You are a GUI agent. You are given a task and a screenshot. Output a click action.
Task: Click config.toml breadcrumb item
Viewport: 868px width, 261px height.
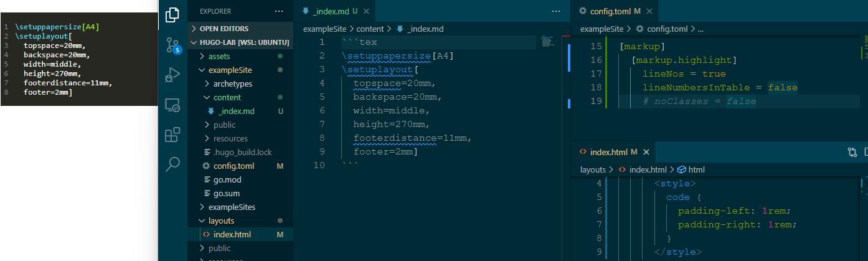(662, 29)
